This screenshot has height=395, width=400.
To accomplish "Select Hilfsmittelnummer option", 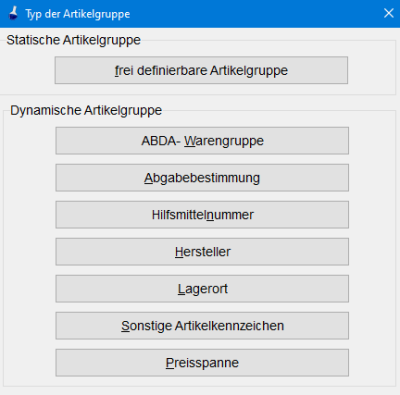I will tap(202, 215).
